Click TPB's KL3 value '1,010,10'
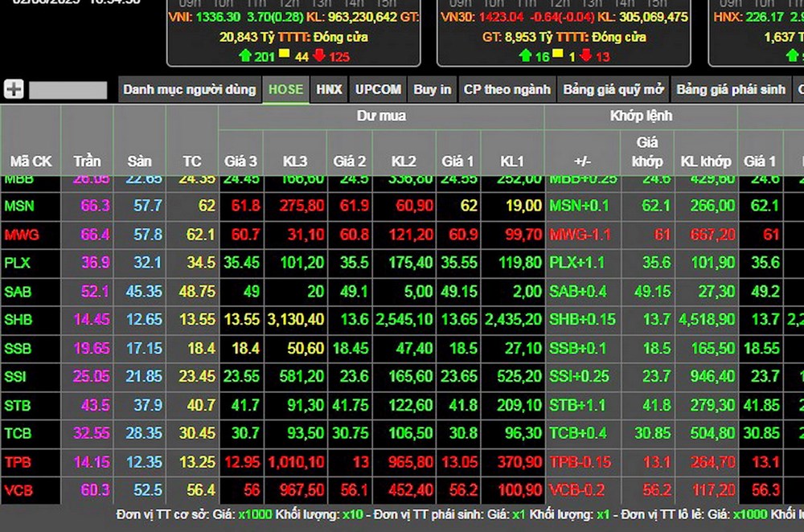804x532 pixels. coord(296,462)
